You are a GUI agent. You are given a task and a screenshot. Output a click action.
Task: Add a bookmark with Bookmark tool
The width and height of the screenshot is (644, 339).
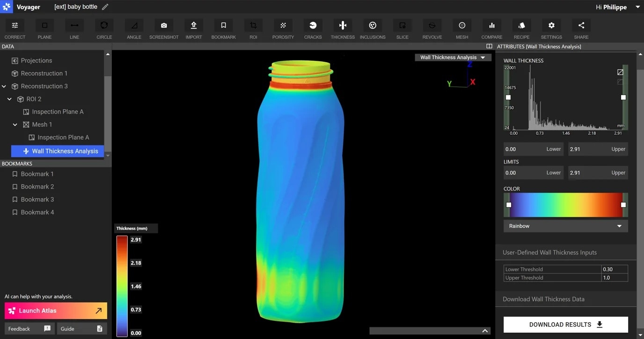click(223, 29)
